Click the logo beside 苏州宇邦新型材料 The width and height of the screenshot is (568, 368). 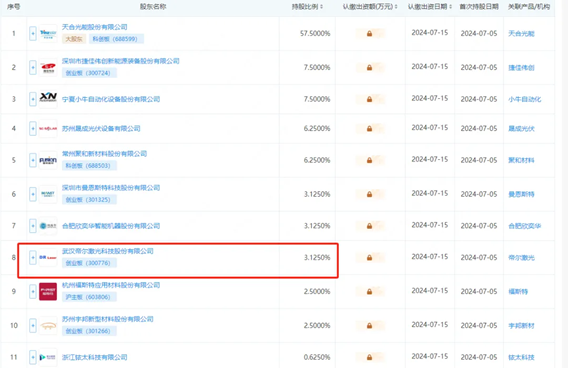coord(48,326)
